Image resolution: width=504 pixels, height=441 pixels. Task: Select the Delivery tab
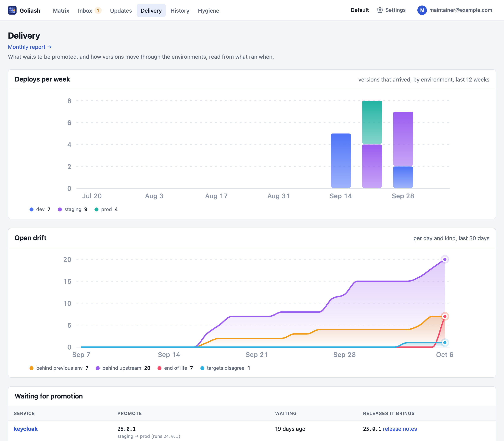pyautogui.click(x=151, y=11)
